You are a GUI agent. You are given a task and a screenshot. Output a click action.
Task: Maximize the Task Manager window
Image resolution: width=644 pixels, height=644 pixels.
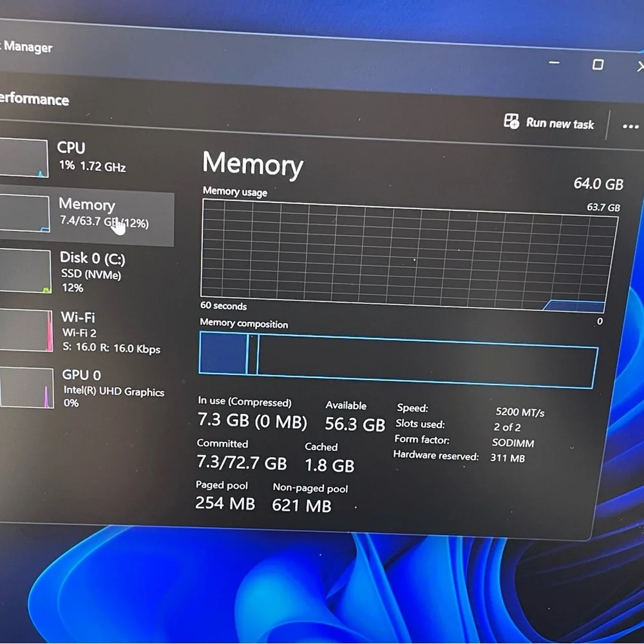[x=598, y=64]
